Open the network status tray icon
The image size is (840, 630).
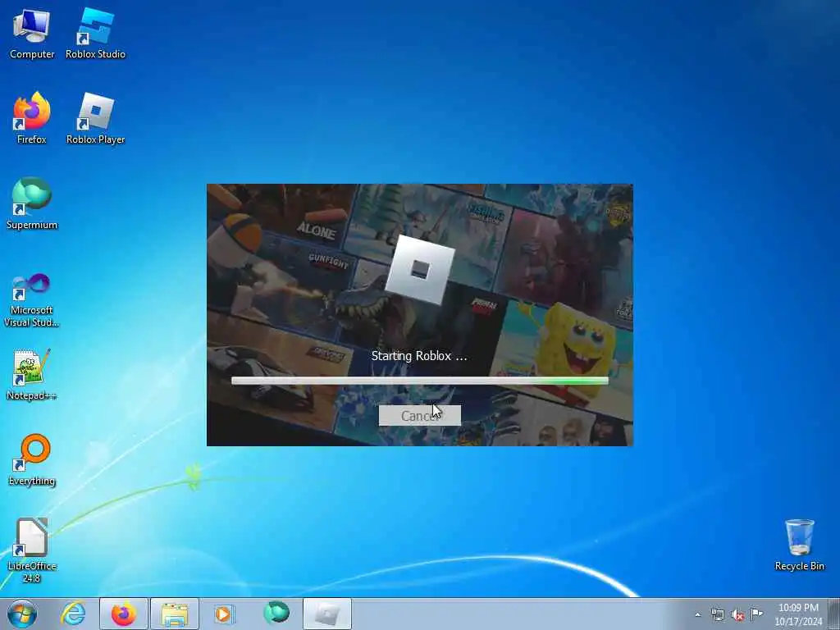[x=717, y=614]
